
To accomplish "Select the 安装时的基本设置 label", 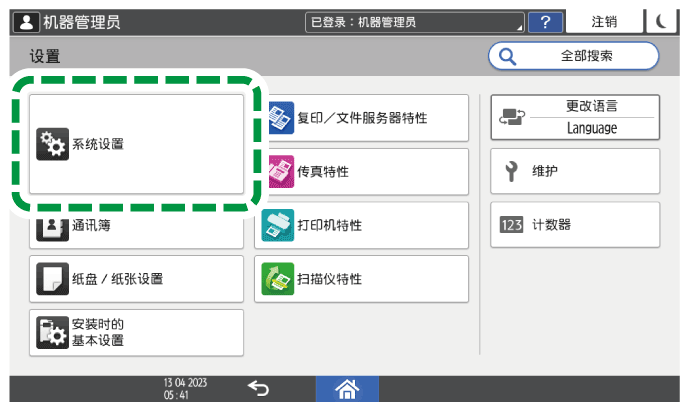I will point(98,332).
